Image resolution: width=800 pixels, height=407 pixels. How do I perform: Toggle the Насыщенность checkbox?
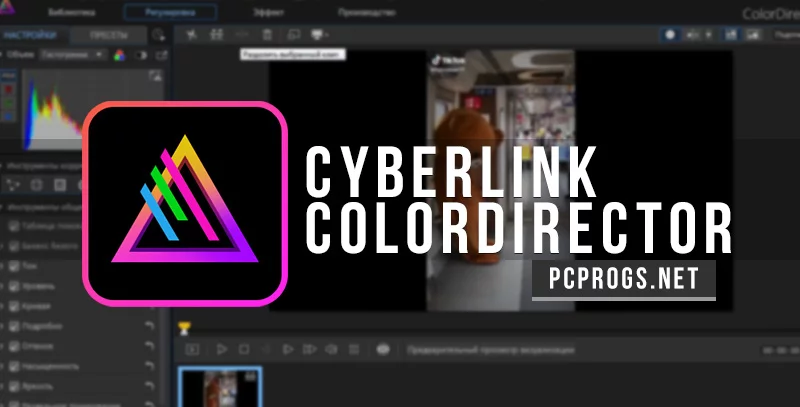(x=14, y=366)
